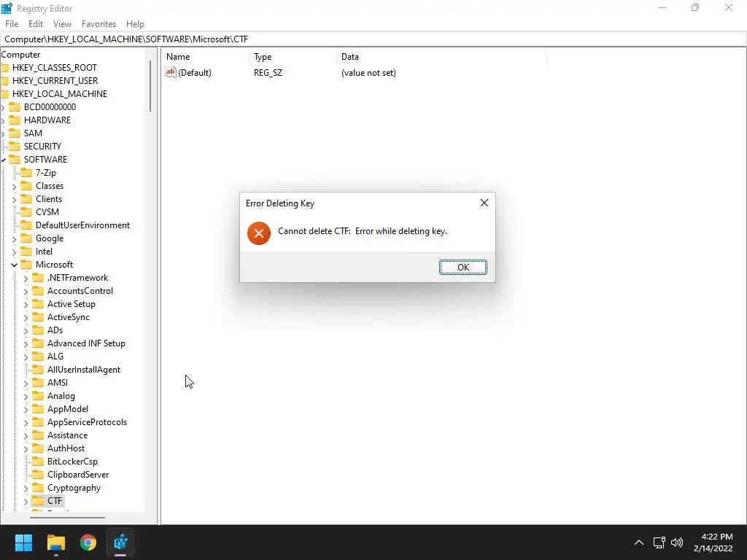The height and width of the screenshot is (560, 747).
Task: Open the Windows Start menu
Action: (23, 542)
